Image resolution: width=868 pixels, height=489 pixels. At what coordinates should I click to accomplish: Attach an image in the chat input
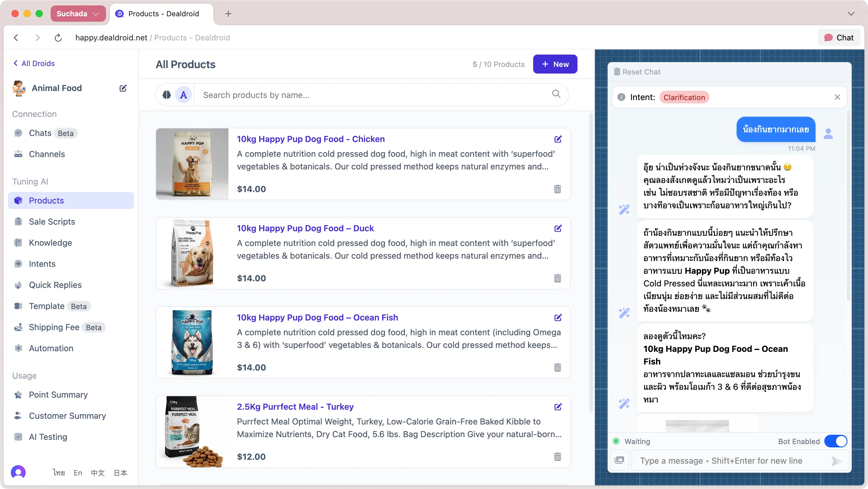click(620, 460)
